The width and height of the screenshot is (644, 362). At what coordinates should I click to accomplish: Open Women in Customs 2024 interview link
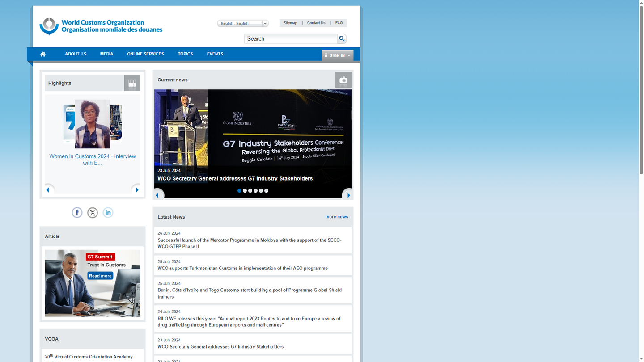click(x=93, y=160)
